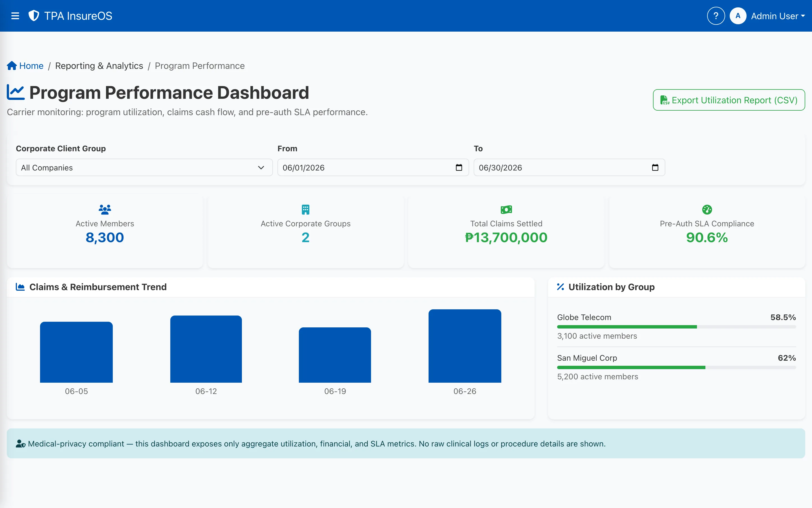Open Reporting & Analytics breadcrumb

(99, 66)
